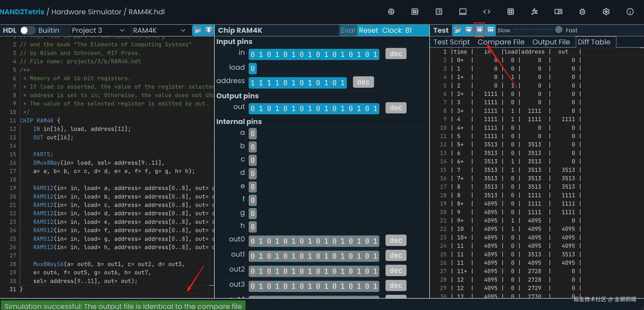Open the Hardware Simulator chip icon

point(391,12)
